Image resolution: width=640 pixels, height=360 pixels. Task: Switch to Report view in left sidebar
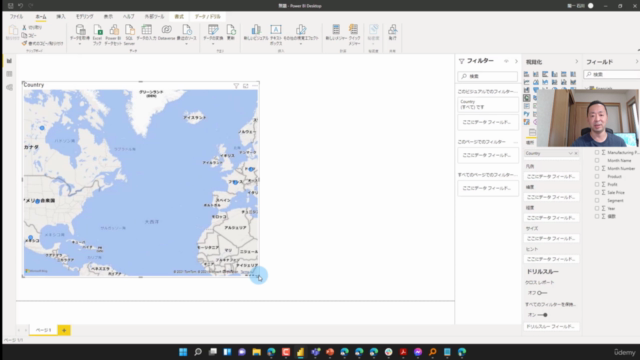[x=9, y=61]
